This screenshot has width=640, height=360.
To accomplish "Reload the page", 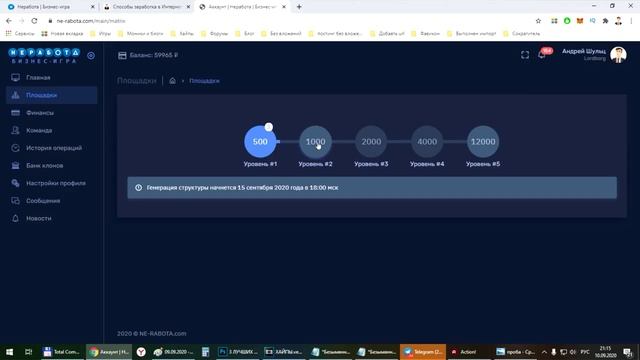I will (x=34, y=21).
